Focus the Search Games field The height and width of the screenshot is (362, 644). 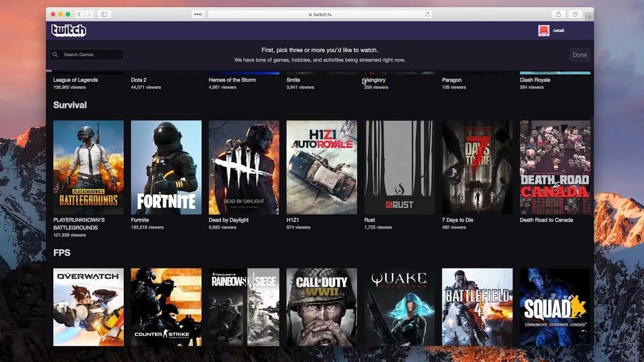point(87,54)
